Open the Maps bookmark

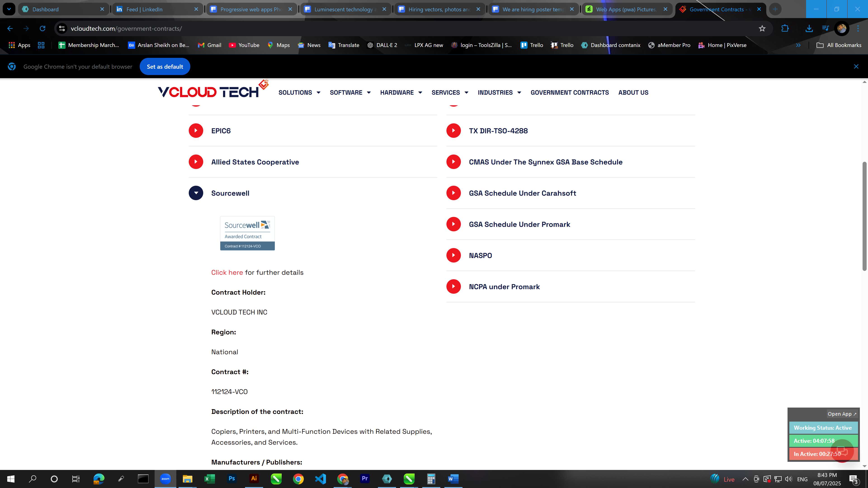tap(278, 45)
